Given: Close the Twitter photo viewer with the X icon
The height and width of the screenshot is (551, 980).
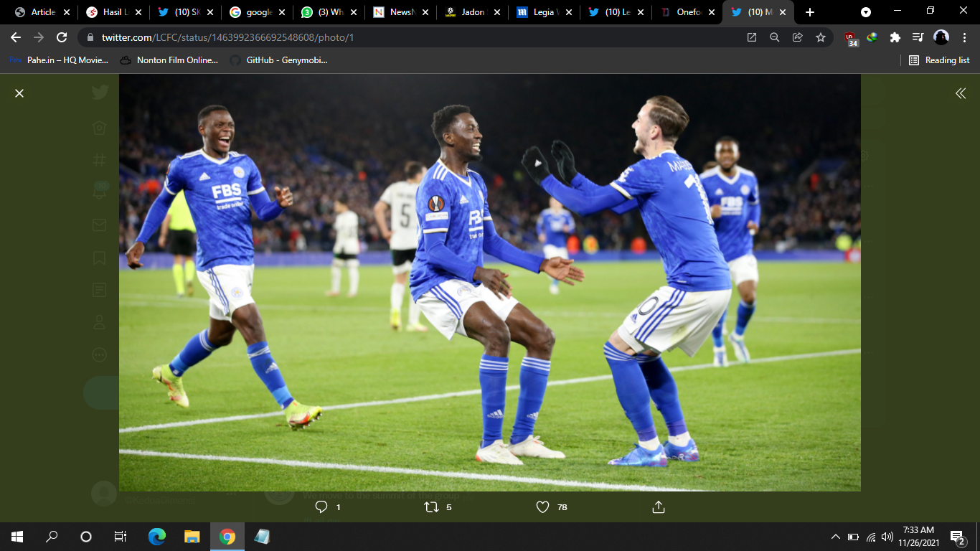Looking at the screenshot, I should [x=19, y=93].
